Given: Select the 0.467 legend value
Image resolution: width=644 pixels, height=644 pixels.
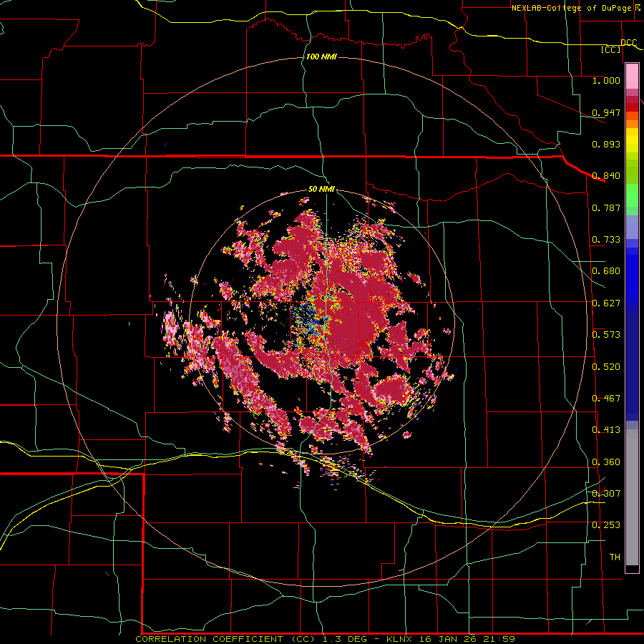Looking at the screenshot, I should (x=606, y=399).
